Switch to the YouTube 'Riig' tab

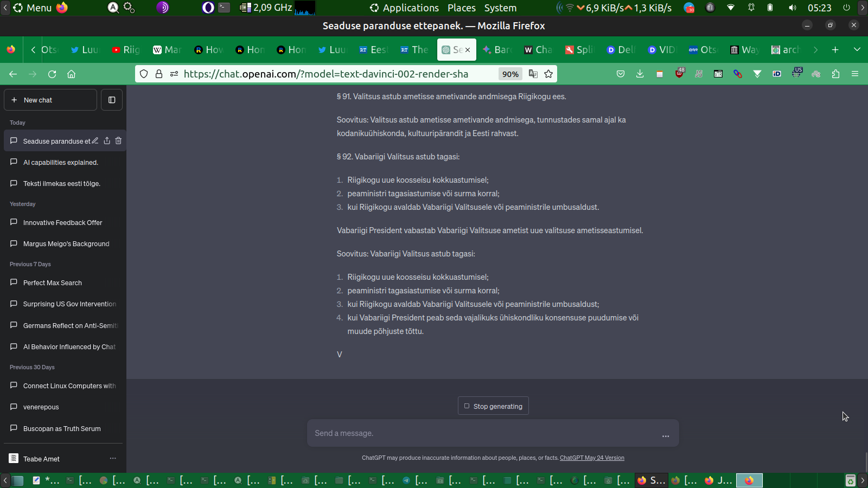[126, 50]
